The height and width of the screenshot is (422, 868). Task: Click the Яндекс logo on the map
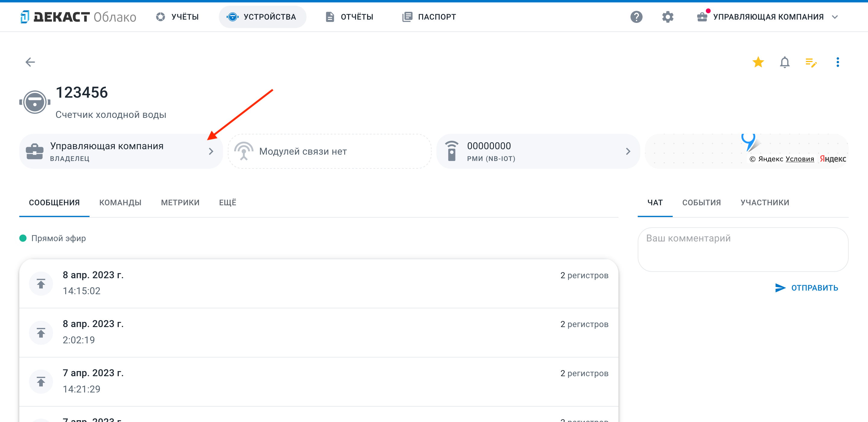[x=833, y=159]
